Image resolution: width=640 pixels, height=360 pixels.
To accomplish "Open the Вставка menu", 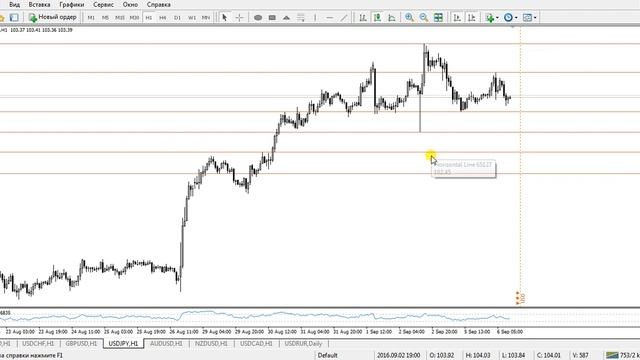I will (39, 4).
